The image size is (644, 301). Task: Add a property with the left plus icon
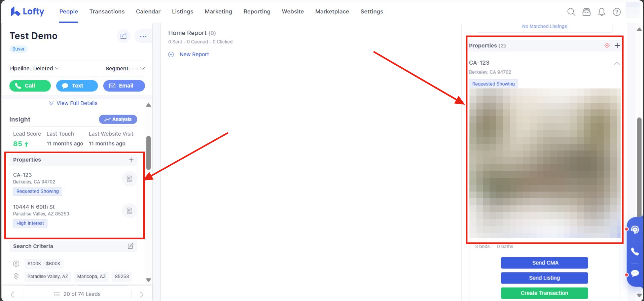coord(131,160)
